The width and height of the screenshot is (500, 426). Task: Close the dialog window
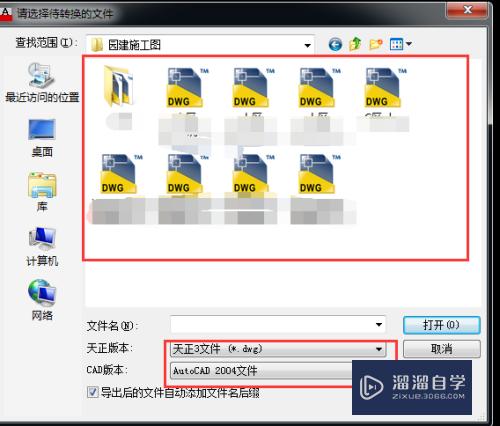click(468, 10)
